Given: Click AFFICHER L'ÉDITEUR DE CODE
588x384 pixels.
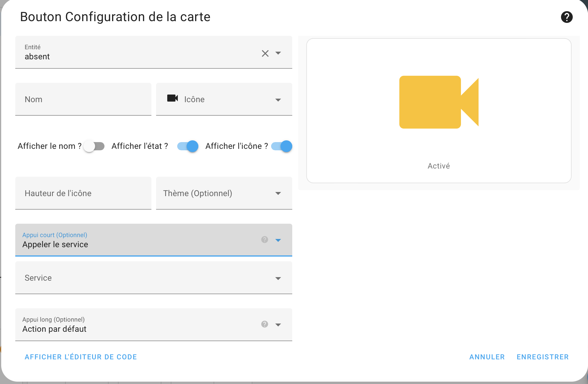Looking at the screenshot, I should (81, 357).
